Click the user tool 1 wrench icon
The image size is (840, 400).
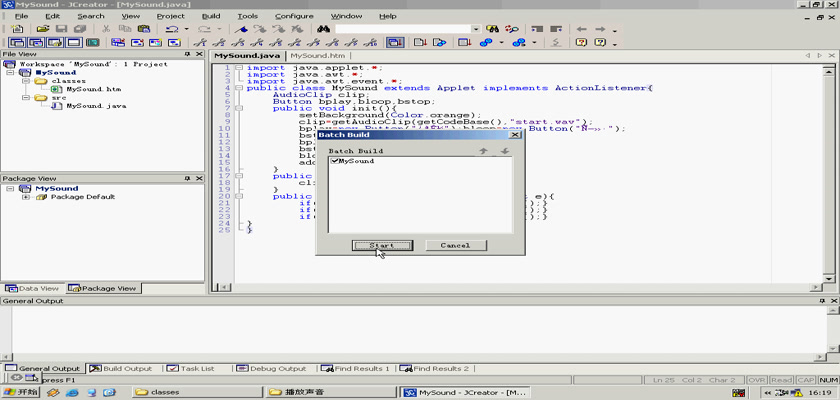point(200,42)
